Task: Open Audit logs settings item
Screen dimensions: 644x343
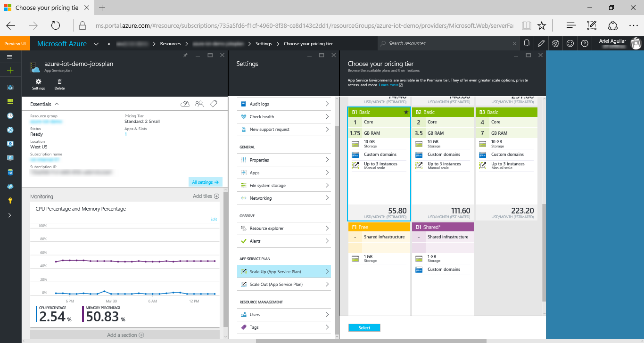Action: [x=284, y=104]
